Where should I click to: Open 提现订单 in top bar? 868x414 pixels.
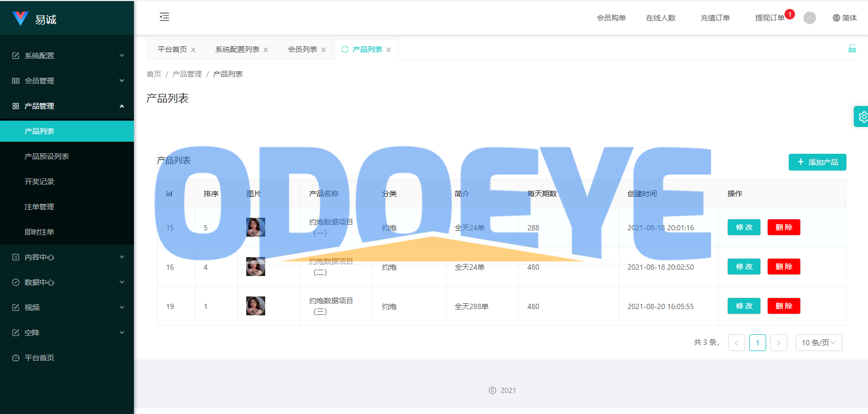click(x=770, y=18)
